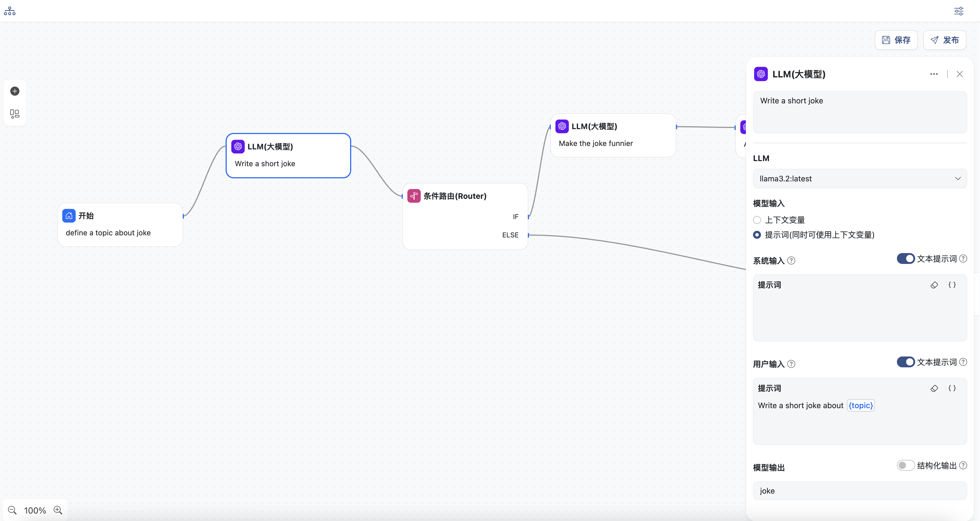
Task: Close the LLM settings panel
Action: pyautogui.click(x=959, y=74)
